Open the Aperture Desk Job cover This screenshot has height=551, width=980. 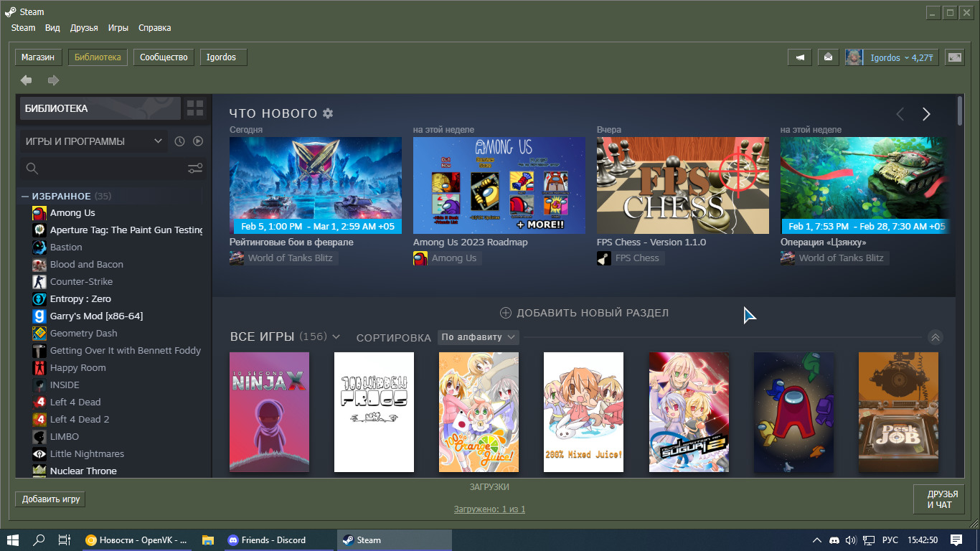(898, 412)
